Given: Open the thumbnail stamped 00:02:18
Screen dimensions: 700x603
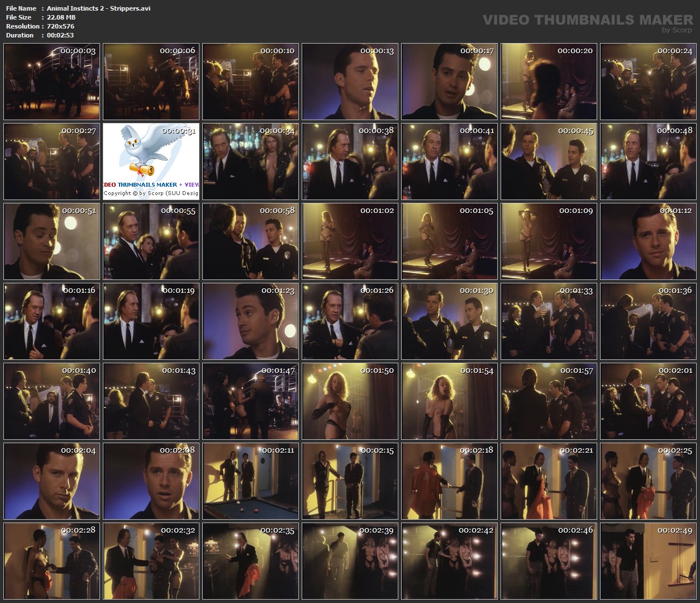Looking at the screenshot, I should point(450,481).
